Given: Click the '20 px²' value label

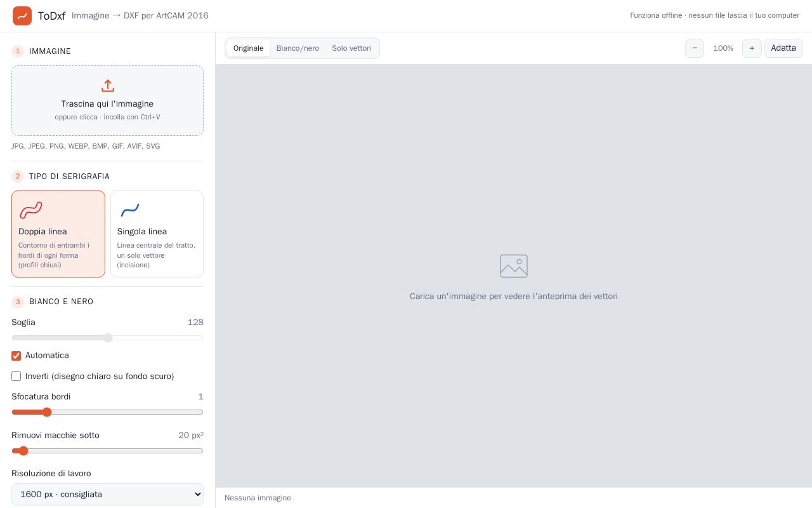Looking at the screenshot, I should click(x=191, y=436).
